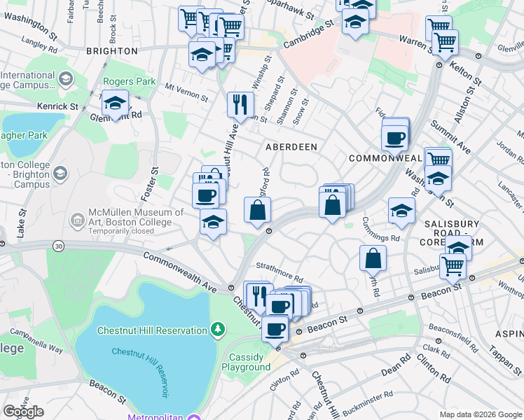Click the McMullen Museum of Art pin
Screen dimensions: 524x420
[x=78, y=220]
